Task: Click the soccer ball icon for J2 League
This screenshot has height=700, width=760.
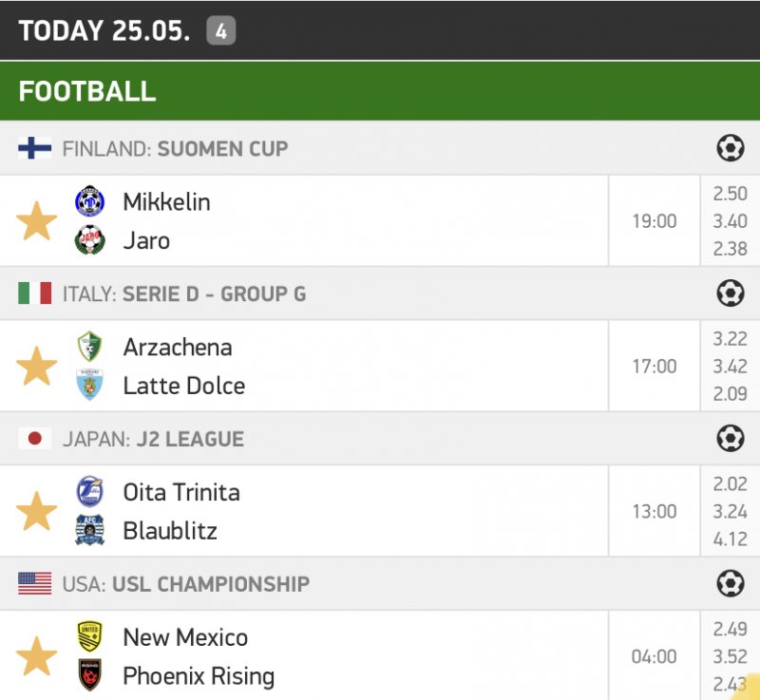Action: pos(730,439)
